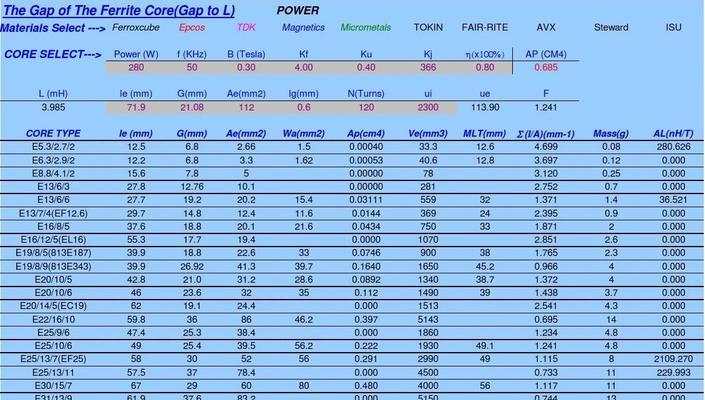Choose Micrometals materials

click(x=366, y=27)
